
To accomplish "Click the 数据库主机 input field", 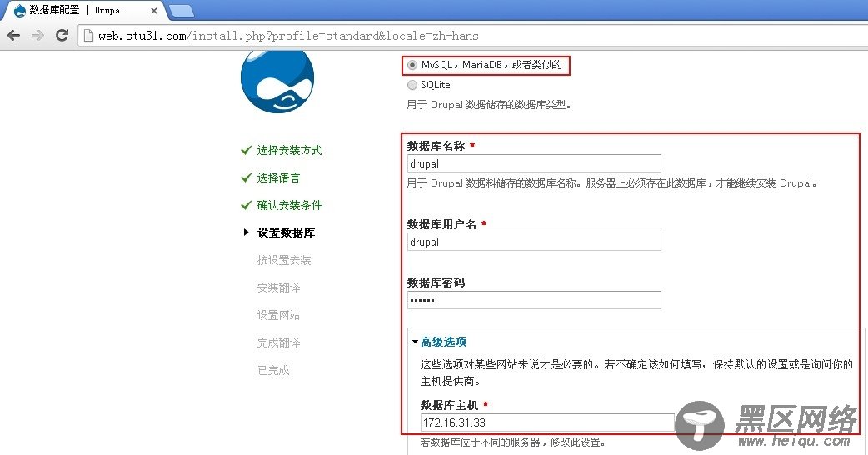I will point(546,422).
